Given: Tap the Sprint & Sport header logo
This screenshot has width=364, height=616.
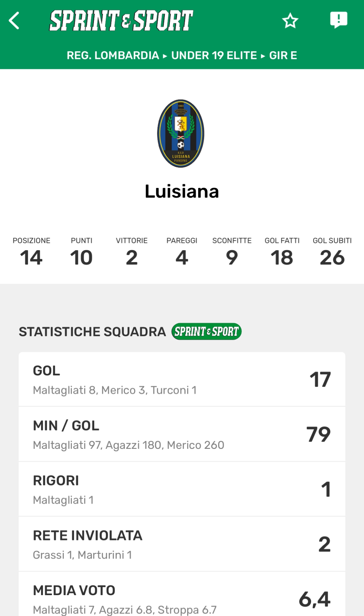Looking at the screenshot, I should [121, 21].
